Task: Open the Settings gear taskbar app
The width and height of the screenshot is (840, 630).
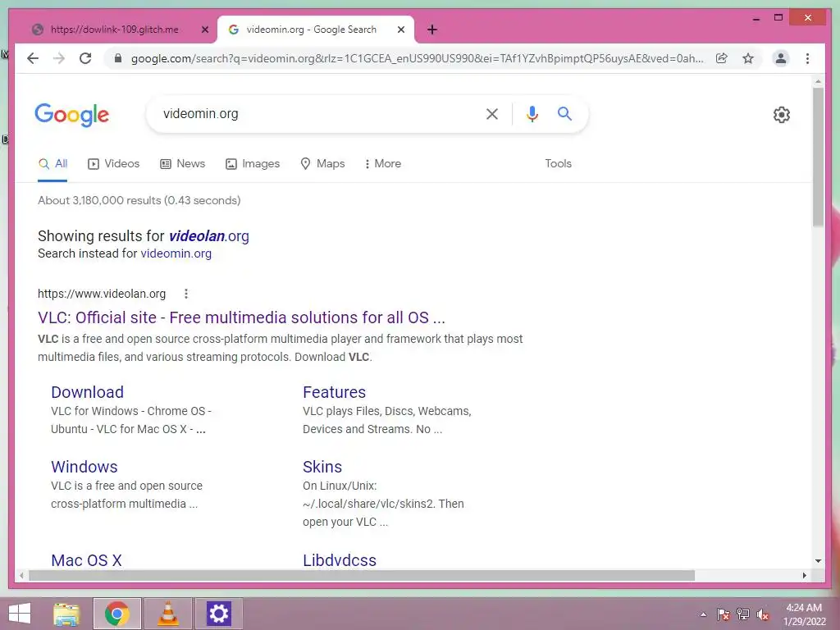Action: (218, 614)
